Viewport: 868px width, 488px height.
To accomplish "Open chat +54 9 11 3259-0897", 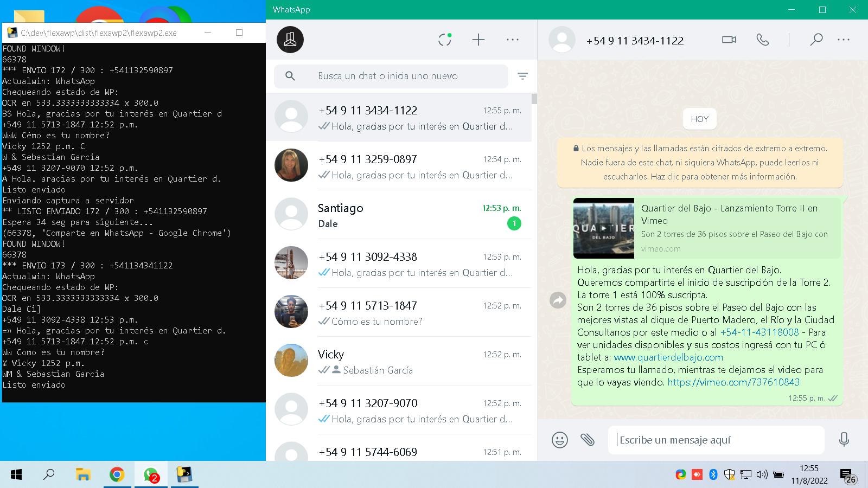I will click(399, 166).
